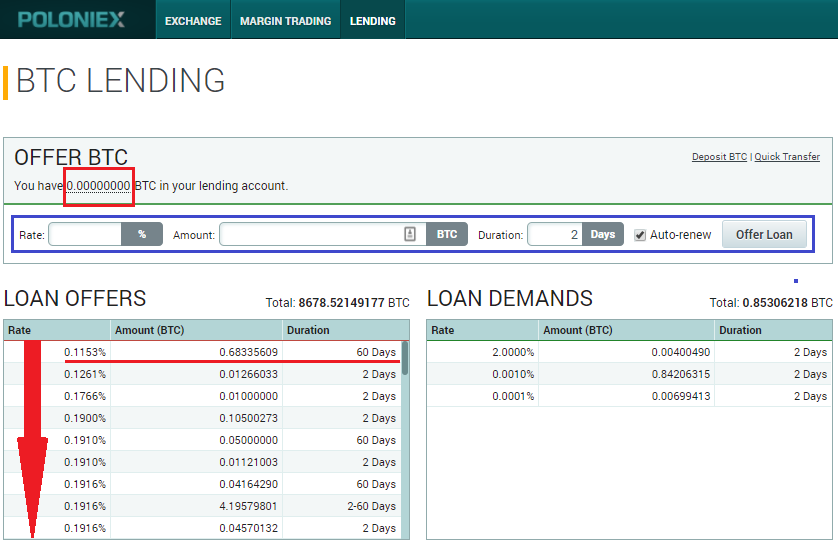Click the % badge beside Rate field
This screenshot has width=838, height=547.
pyautogui.click(x=142, y=234)
